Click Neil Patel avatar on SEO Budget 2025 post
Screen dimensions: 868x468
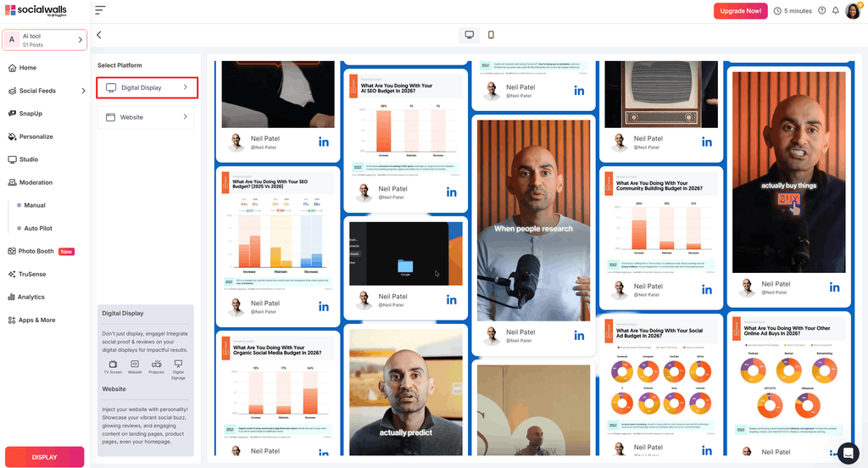tap(236, 306)
